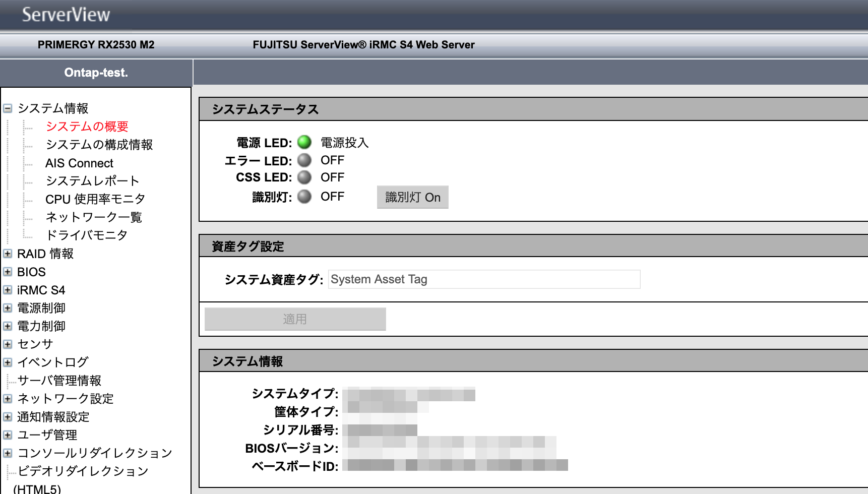Click the grey CSS LED indicator
Image resolution: width=868 pixels, height=494 pixels.
[304, 177]
